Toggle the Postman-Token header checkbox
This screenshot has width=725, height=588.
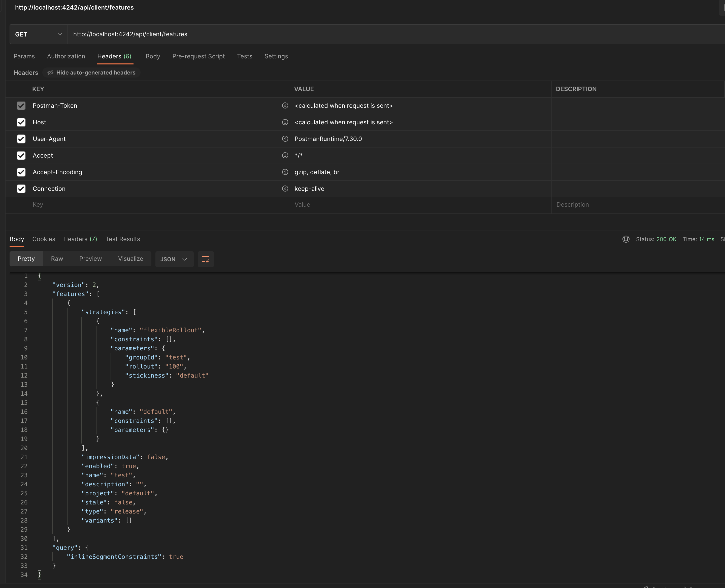[21, 106]
